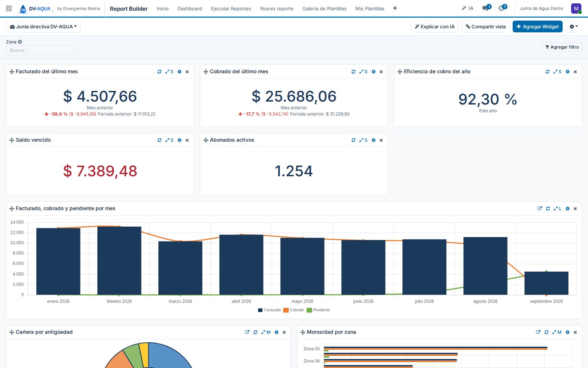Click the AI wand icon in header
Image resolution: width=588 pixels, height=368 pixels.
[x=467, y=8]
